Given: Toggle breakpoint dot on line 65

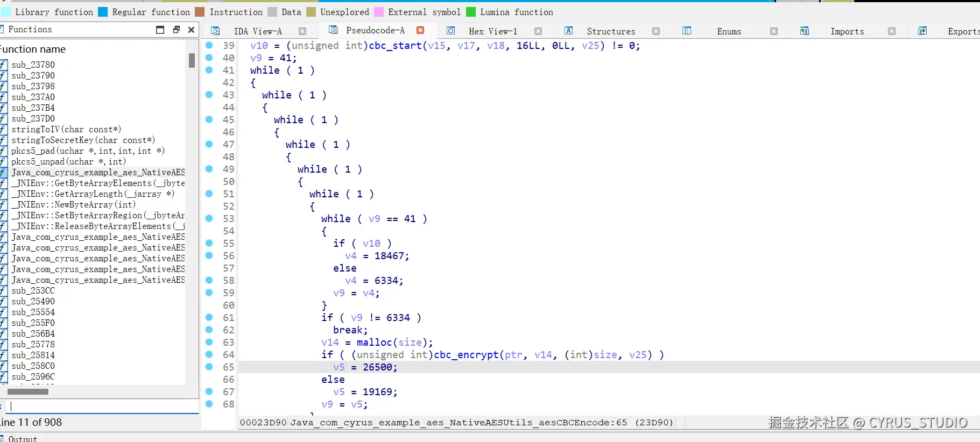Looking at the screenshot, I should click(209, 367).
